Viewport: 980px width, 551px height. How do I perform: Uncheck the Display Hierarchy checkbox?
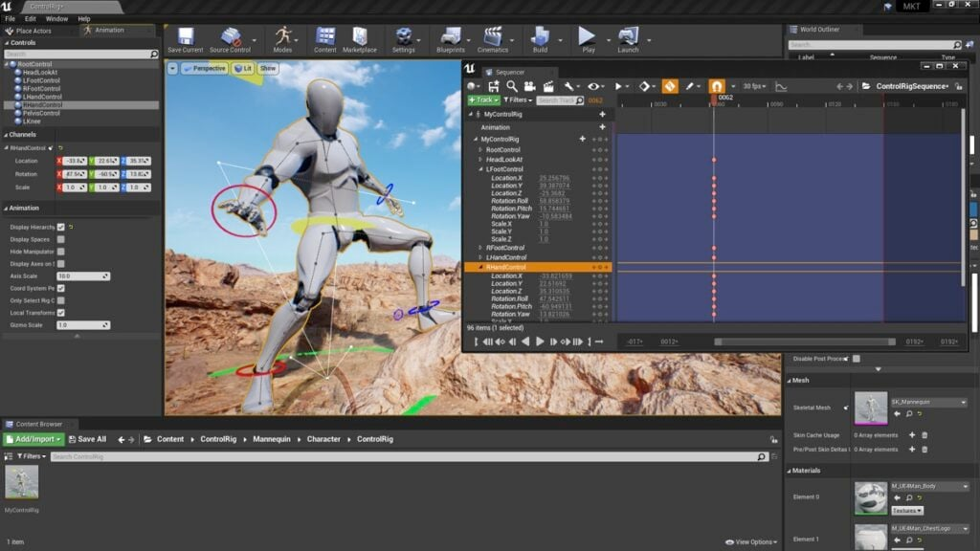60,228
